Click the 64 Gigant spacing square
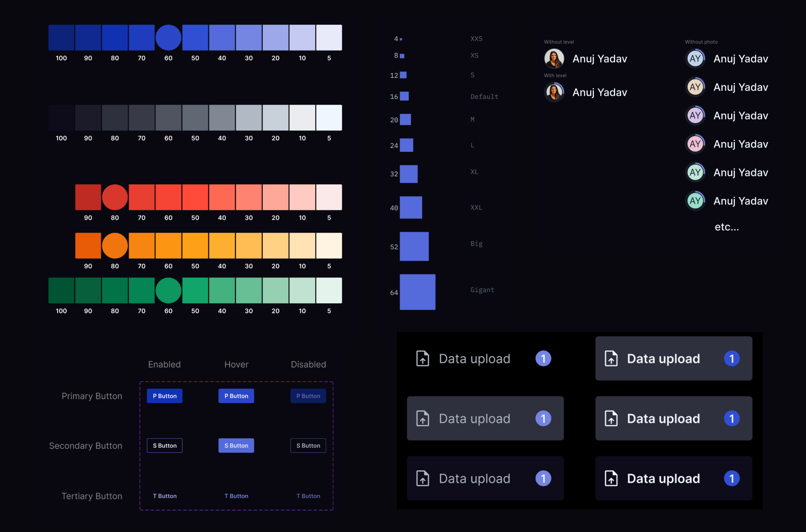 tap(417, 292)
